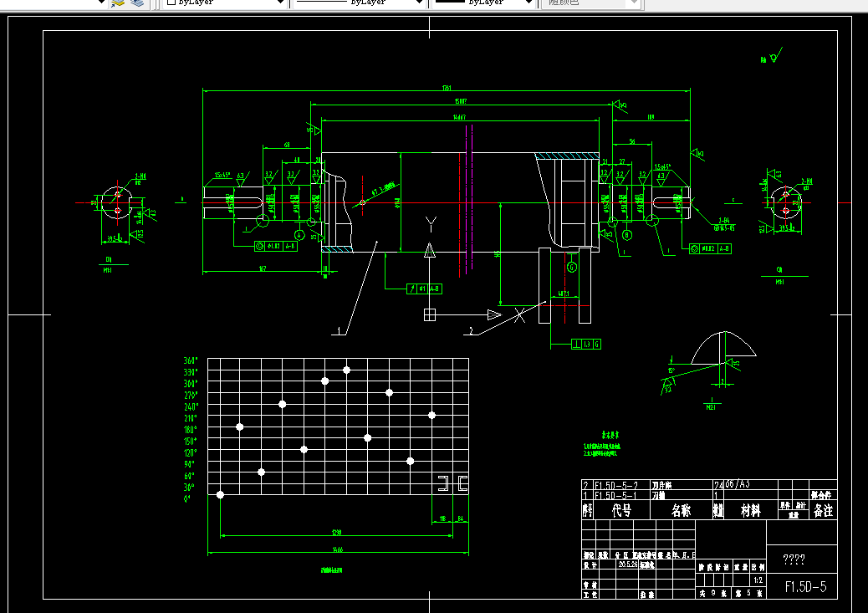Select the 材料 title block header
This screenshot has width=868, height=613.
coord(751,510)
